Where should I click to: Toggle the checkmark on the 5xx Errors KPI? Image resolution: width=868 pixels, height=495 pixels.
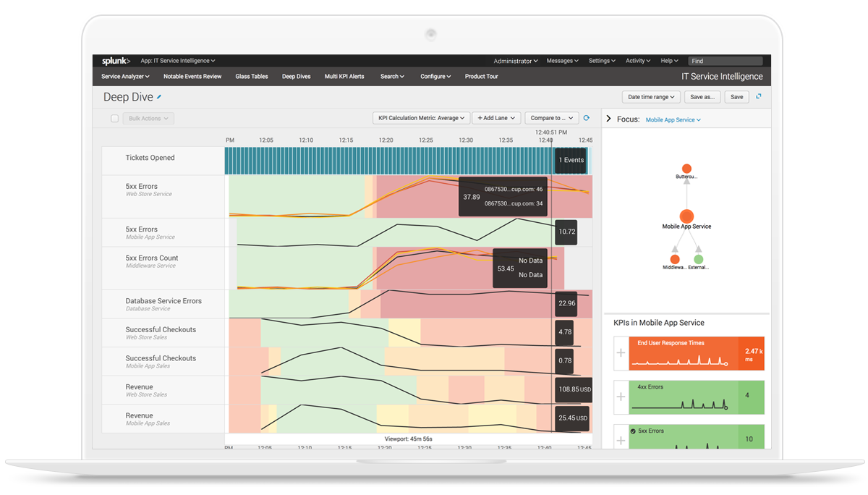pos(633,431)
